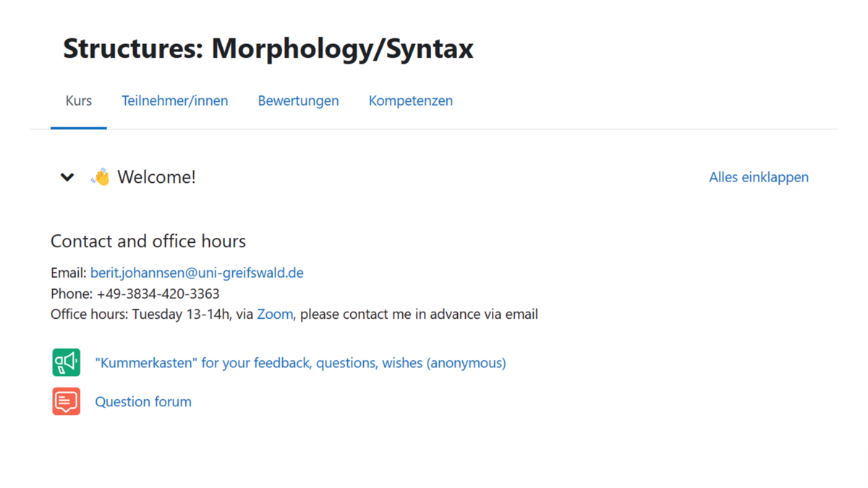Click the Alles einklappen link
This screenshot has width=868, height=488.
[x=758, y=177]
